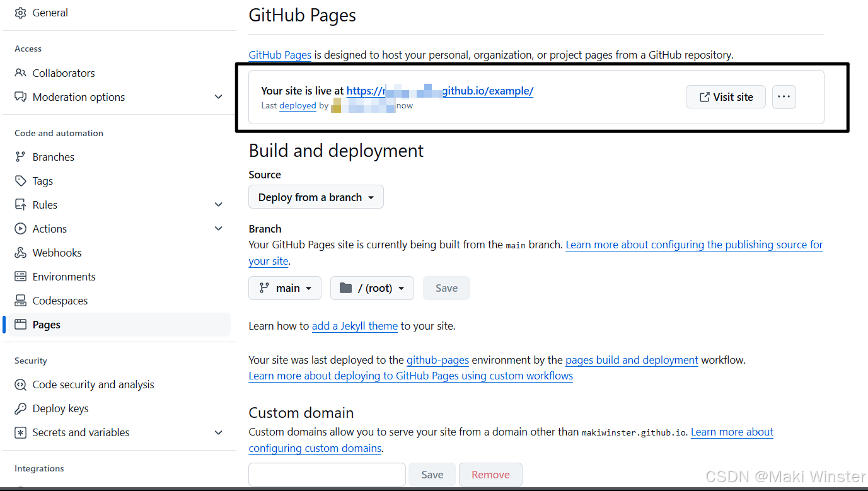
Task: Open the Deploy from a branch dropdown
Action: click(316, 197)
